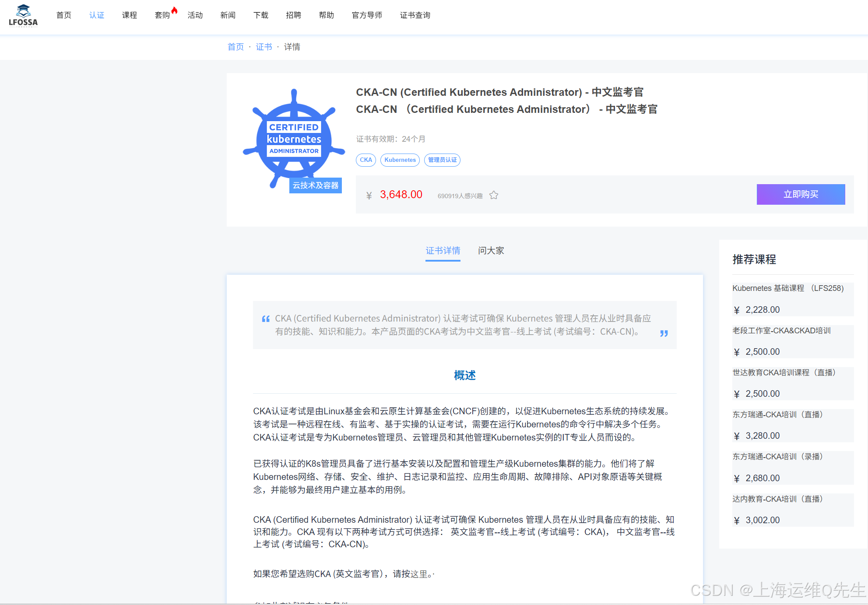Viewport: 868px width, 605px height.
Task: Open the 课程 navigation item
Action: [130, 15]
